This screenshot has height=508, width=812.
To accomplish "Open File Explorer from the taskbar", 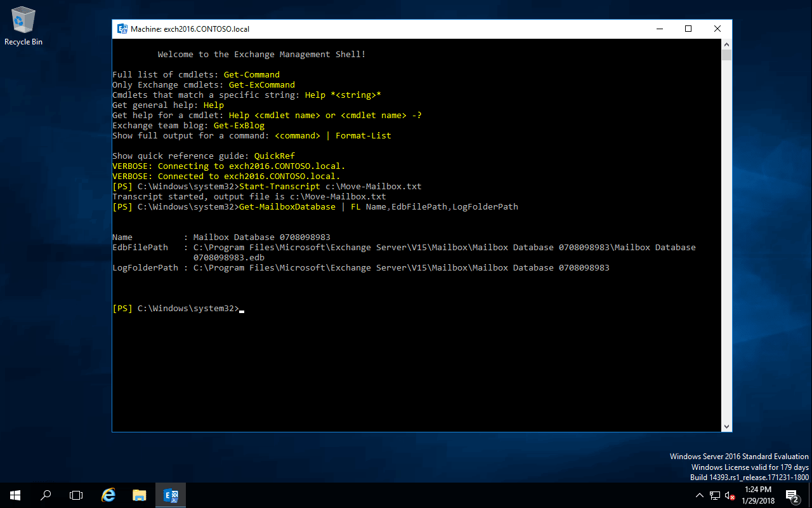I will [140, 495].
